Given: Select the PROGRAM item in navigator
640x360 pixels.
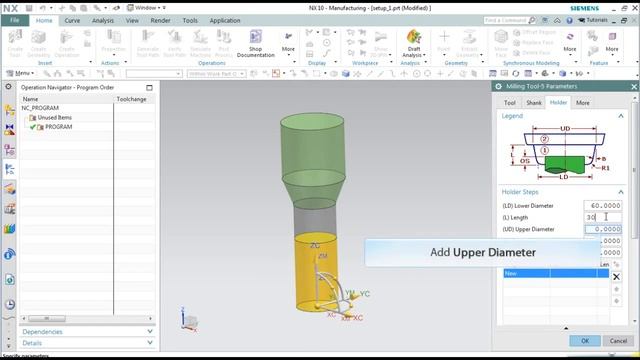Looking at the screenshot, I should click(x=59, y=127).
